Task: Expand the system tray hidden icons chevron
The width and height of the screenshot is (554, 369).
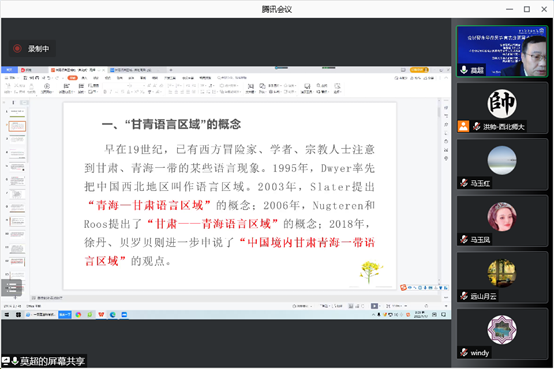Action: (x=373, y=315)
